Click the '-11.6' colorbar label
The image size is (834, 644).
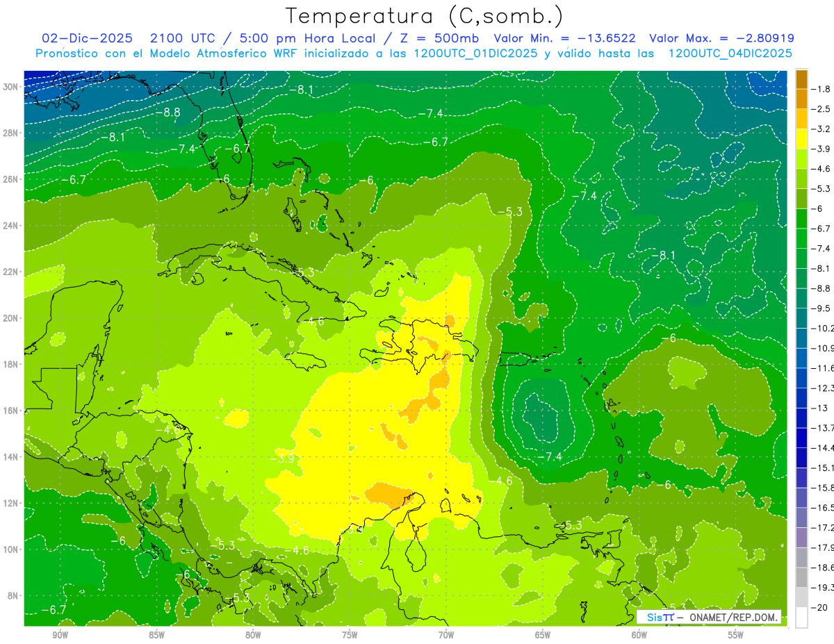point(823,368)
